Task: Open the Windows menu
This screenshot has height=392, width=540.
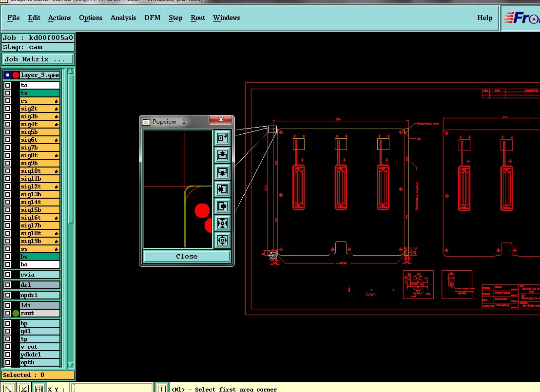Action: click(226, 18)
